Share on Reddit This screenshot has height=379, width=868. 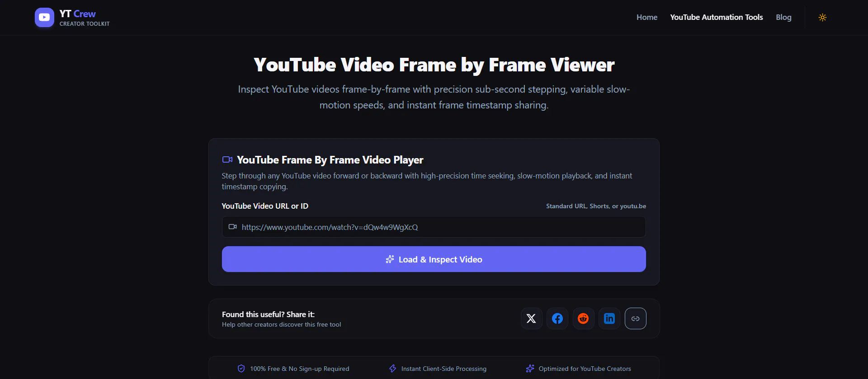point(583,318)
